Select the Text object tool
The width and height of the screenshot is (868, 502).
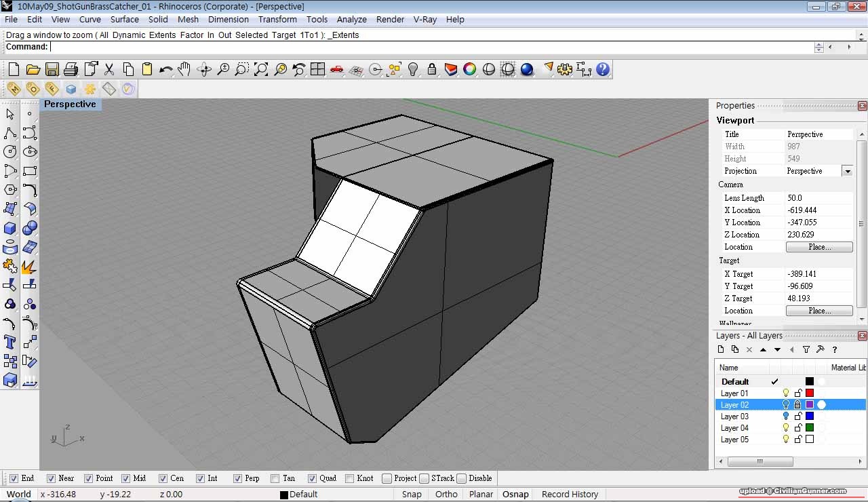(10, 342)
